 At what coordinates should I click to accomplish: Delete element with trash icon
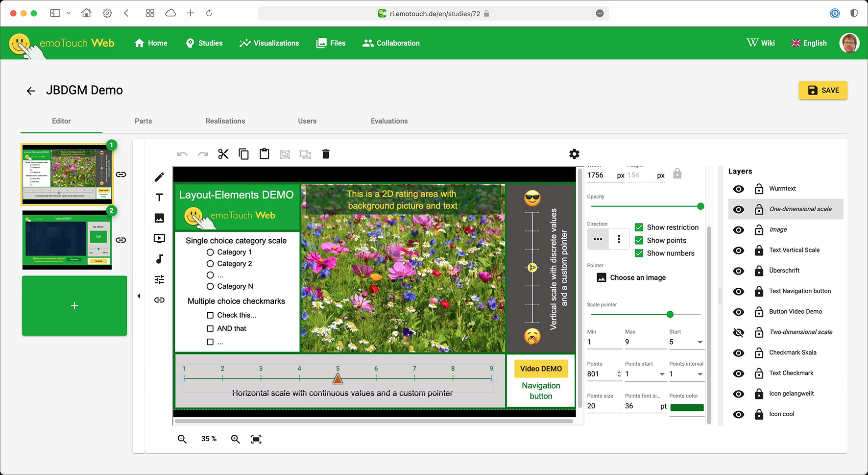coord(326,154)
